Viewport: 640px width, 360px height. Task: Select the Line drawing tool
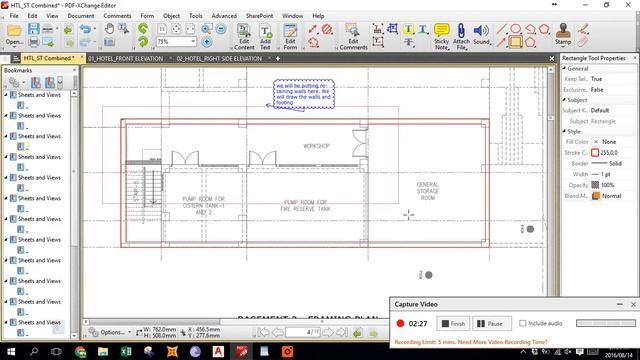502,29
